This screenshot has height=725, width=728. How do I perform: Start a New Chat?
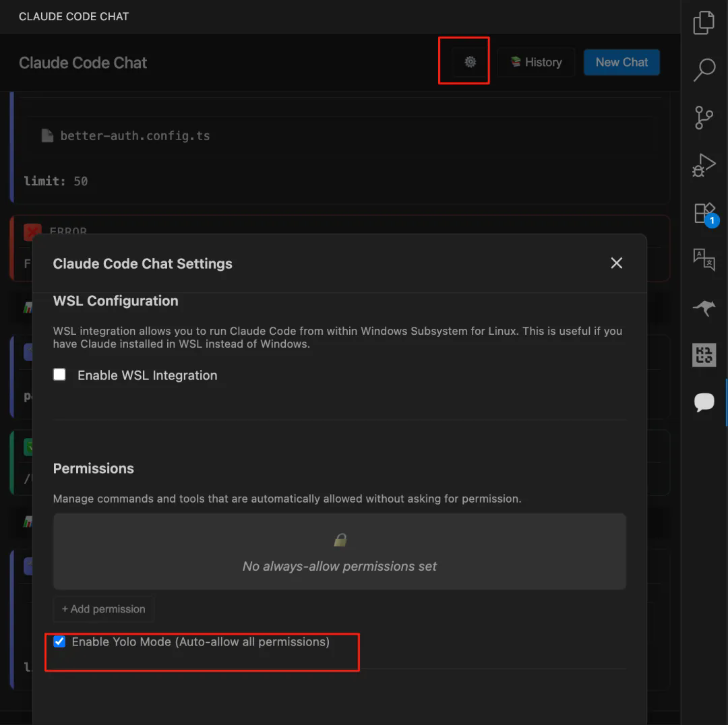coord(621,62)
